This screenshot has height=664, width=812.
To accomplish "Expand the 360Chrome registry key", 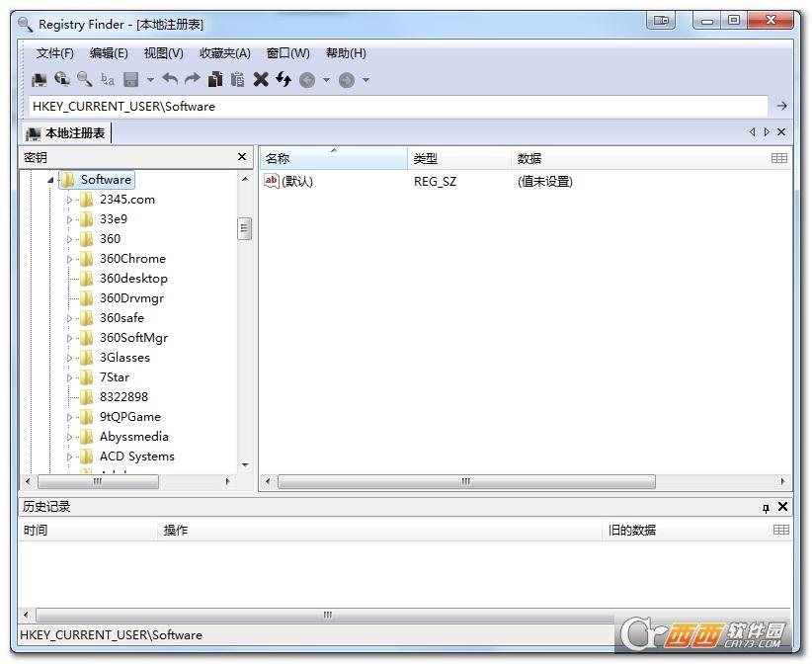I will pyautogui.click(x=69, y=258).
